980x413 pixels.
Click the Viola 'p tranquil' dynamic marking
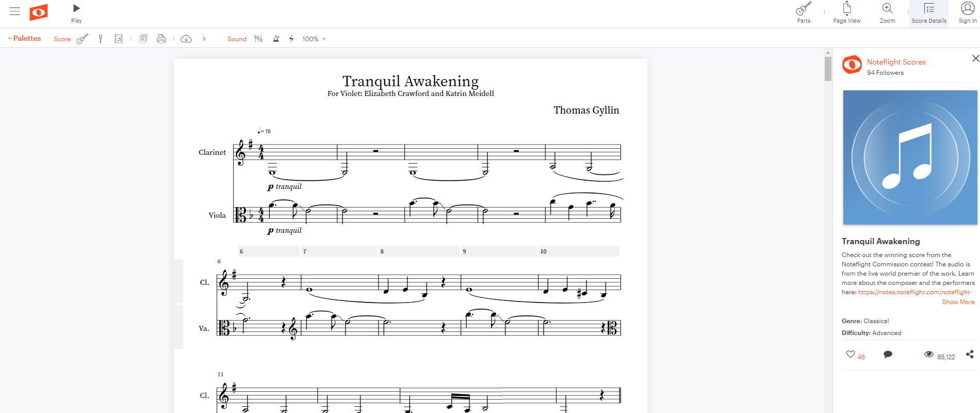(x=284, y=231)
